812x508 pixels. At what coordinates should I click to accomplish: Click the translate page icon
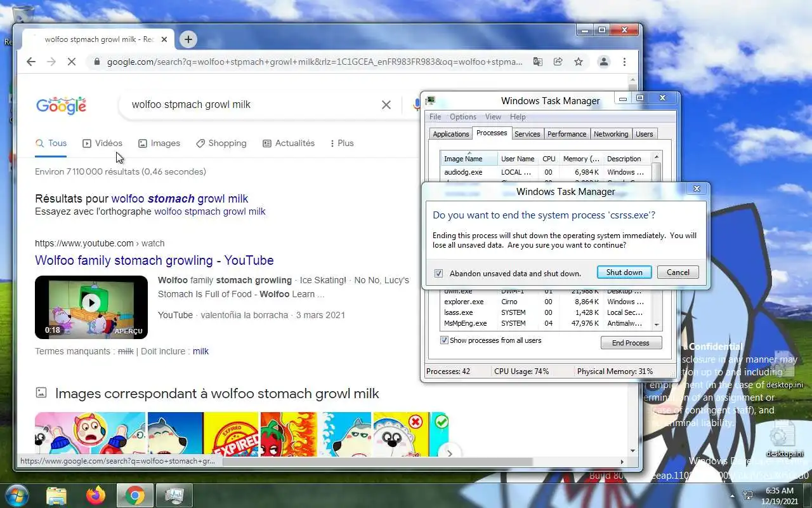tap(538, 62)
